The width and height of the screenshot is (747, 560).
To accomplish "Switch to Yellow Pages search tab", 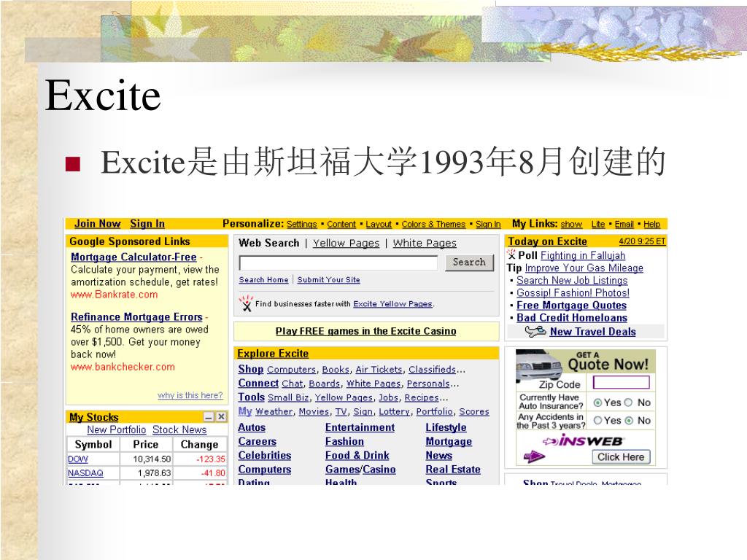I will (x=346, y=244).
